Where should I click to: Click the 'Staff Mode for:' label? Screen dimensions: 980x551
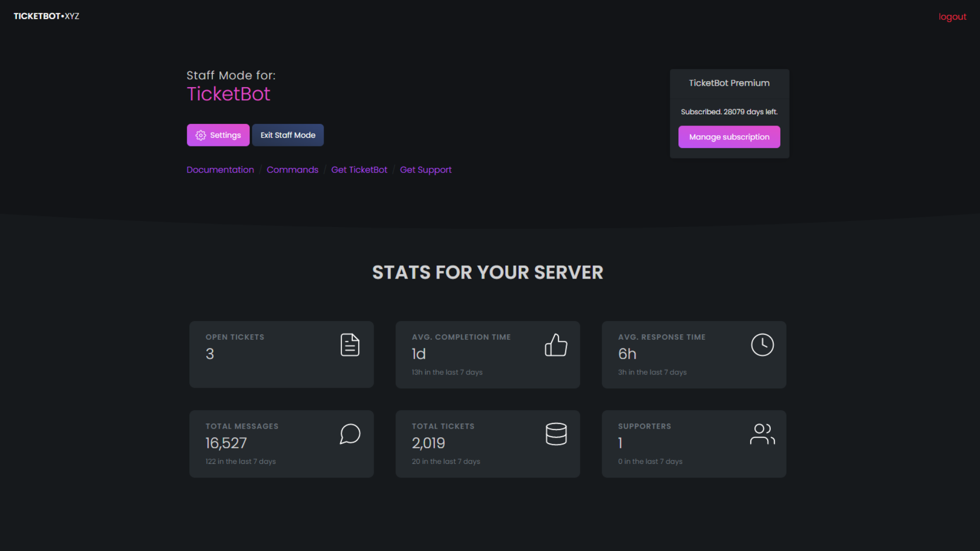point(231,76)
